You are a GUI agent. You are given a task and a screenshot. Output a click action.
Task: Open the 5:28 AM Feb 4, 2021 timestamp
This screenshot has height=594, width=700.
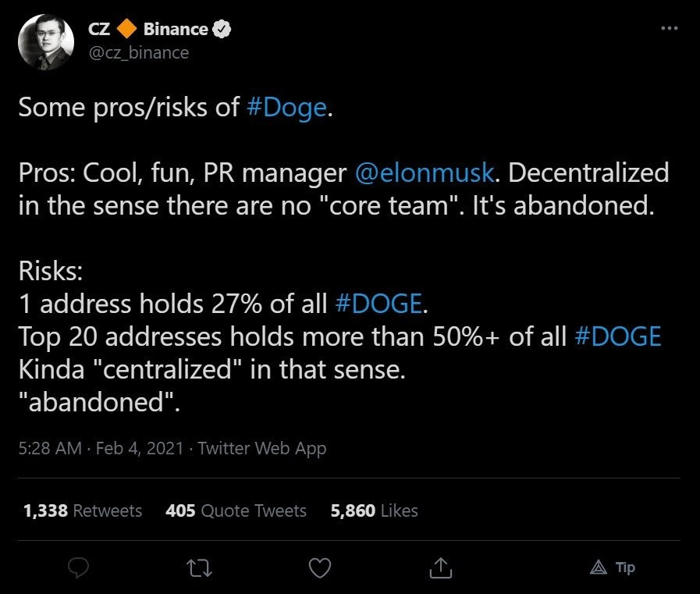click(x=101, y=448)
